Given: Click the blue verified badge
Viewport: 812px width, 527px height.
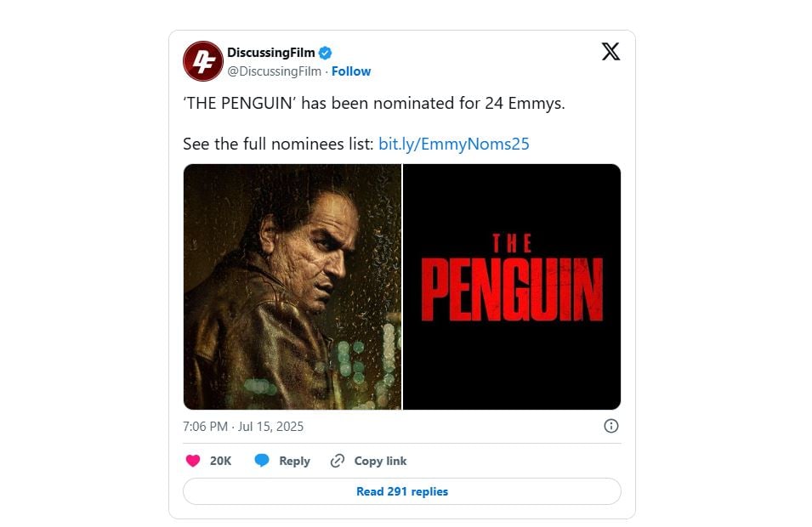Looking at the screenshot, I should (325, 53).
